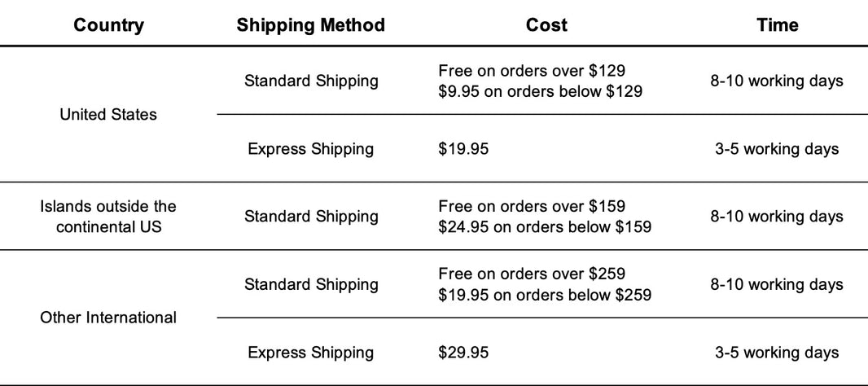Click the Time column header

click(778, 25)
